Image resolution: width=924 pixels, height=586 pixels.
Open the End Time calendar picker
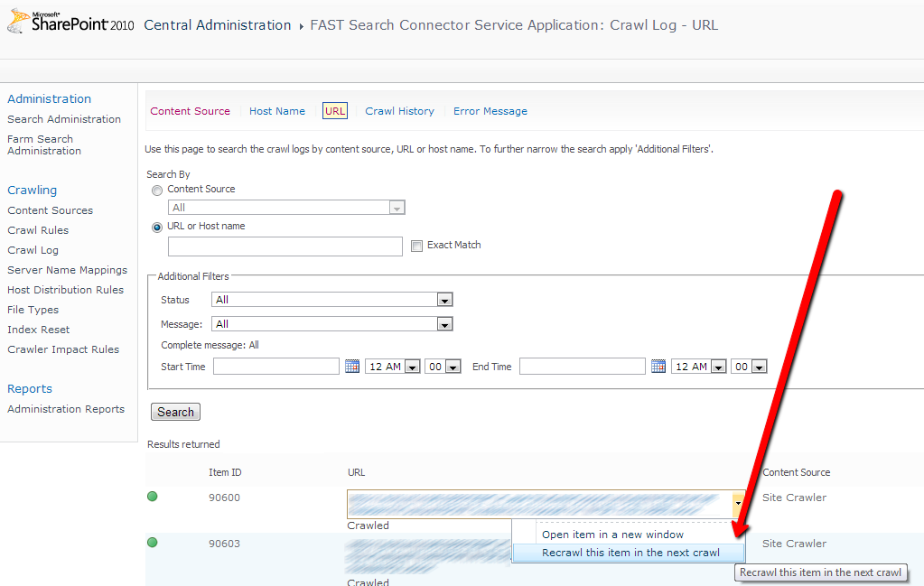pos(658,367)
